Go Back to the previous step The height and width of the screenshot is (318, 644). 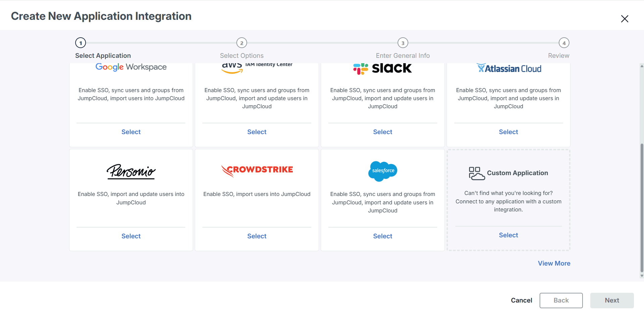click(x=561, y=301)
